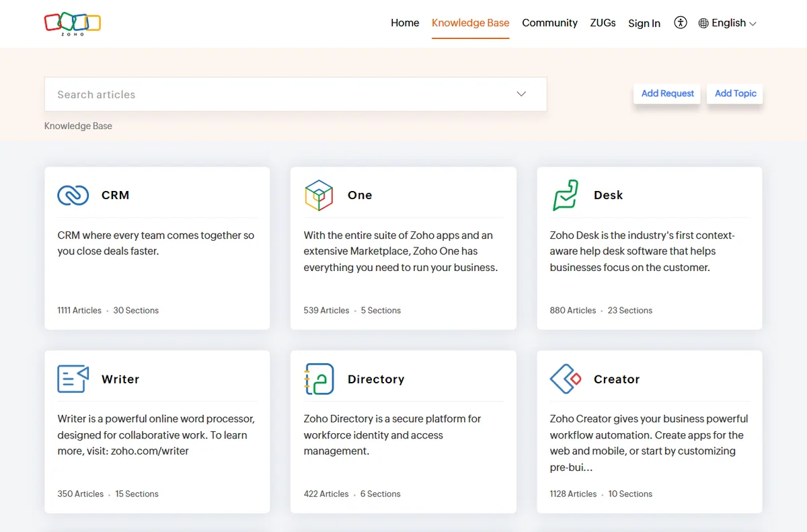
Task: Click Sign In
Action: [644, 24]
